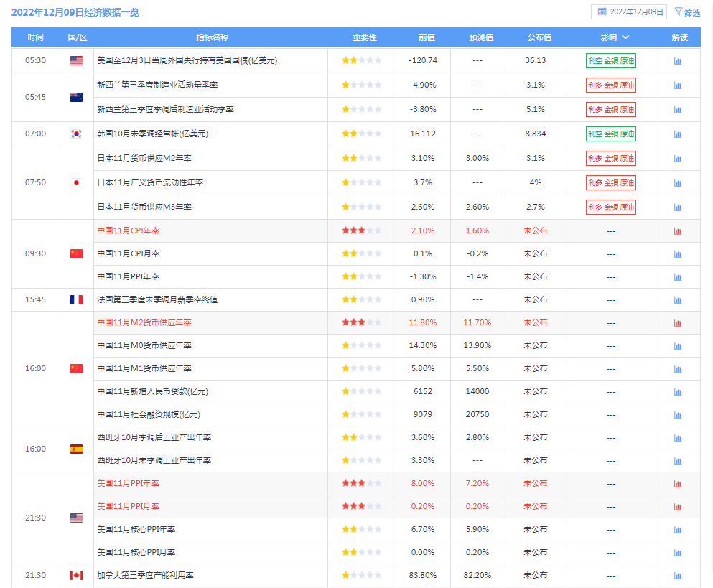Click the 解读 column header

tap(680, 37)
